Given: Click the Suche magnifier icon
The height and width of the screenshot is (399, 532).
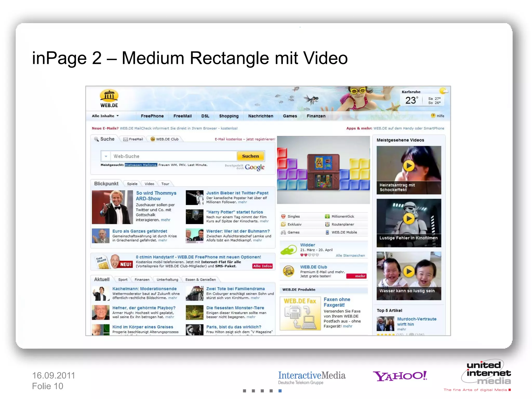Looking at the screenshot, I should (x=96, y=139).
